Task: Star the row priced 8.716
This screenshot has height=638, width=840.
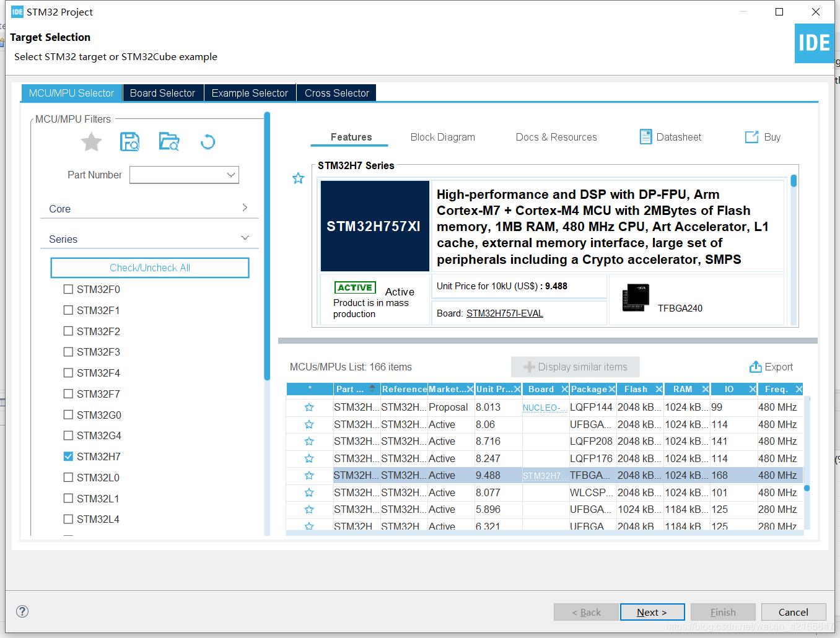Action: point(309,441)
